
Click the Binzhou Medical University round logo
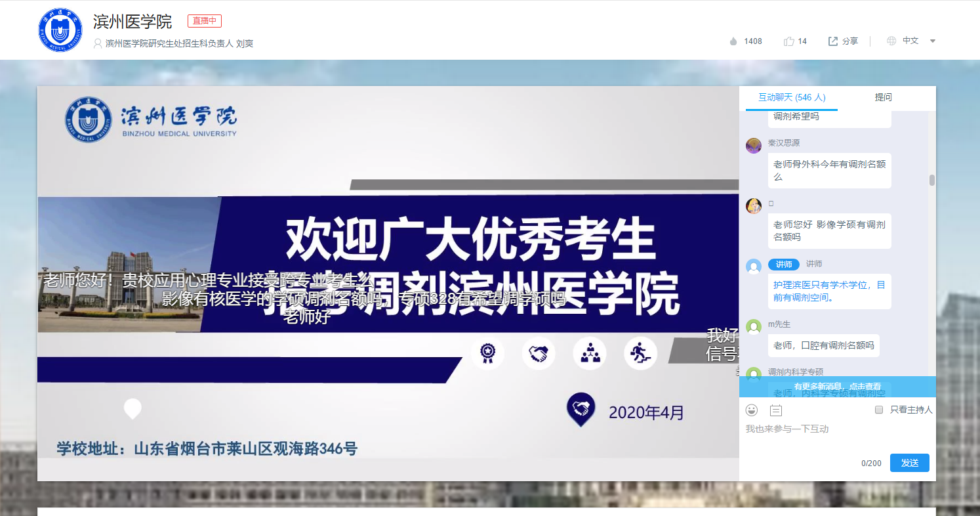(x=60, y=30)
